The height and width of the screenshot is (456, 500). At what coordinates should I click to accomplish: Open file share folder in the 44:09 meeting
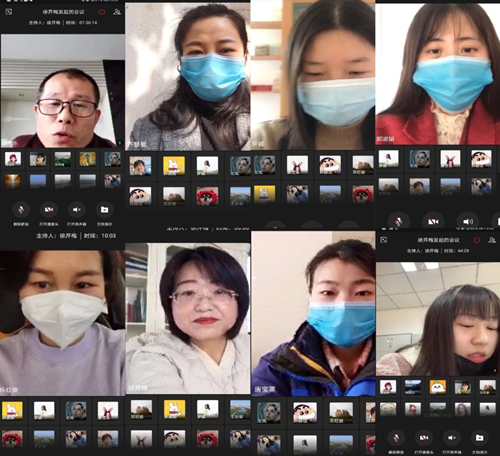pos(480,438)
